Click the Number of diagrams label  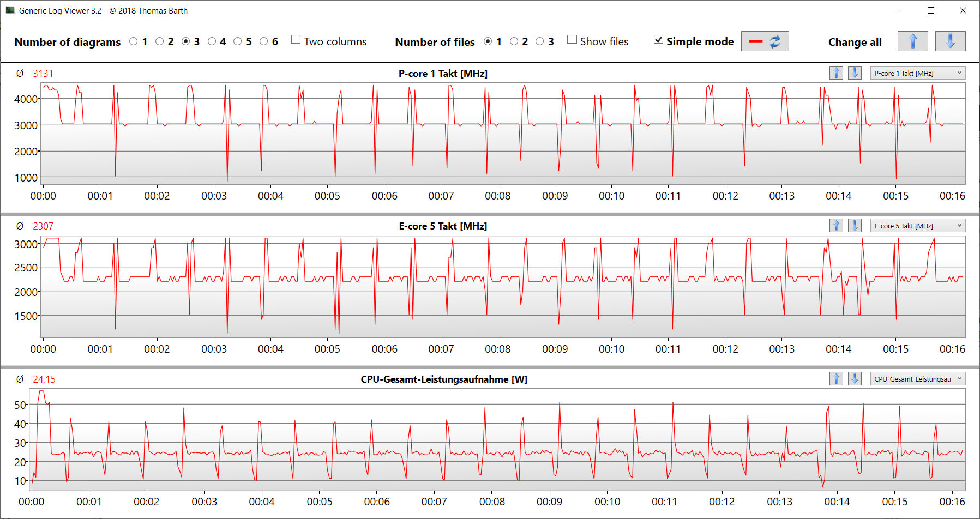point(68,42)
